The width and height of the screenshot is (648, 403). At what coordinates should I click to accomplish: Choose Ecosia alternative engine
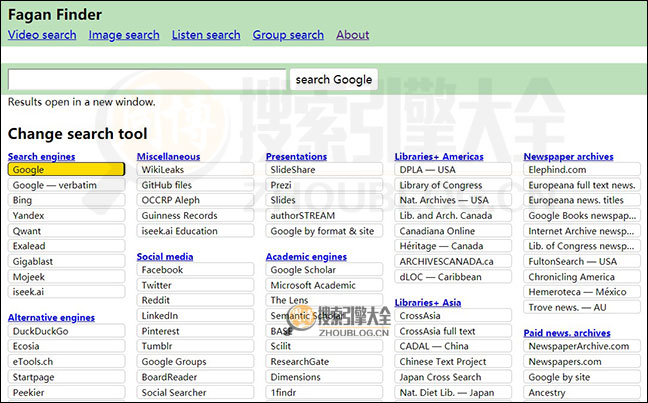66,346
